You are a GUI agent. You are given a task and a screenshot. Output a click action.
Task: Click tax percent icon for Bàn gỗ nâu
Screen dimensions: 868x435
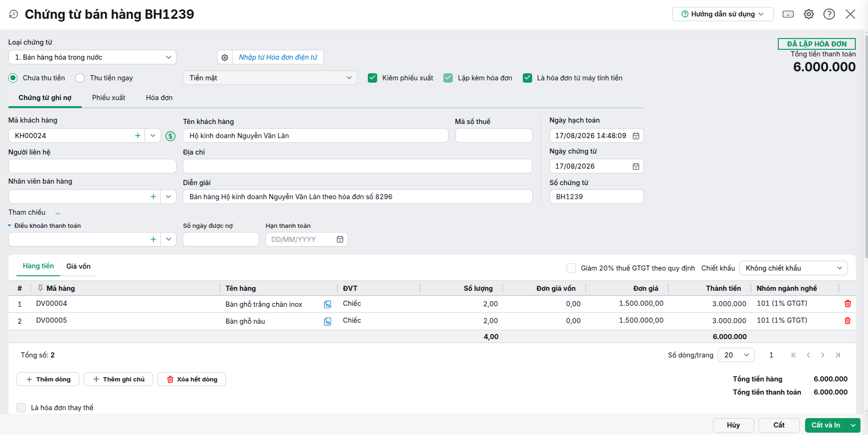[x=327, y=322]
